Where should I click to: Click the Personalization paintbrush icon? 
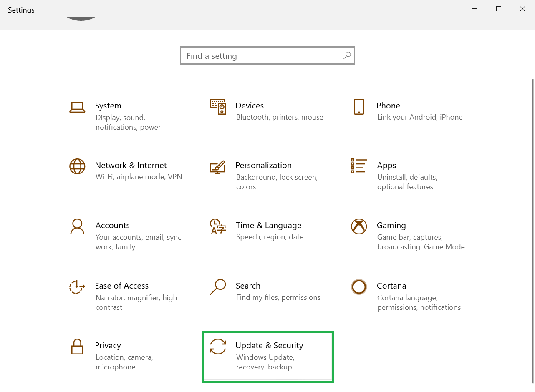217,167
